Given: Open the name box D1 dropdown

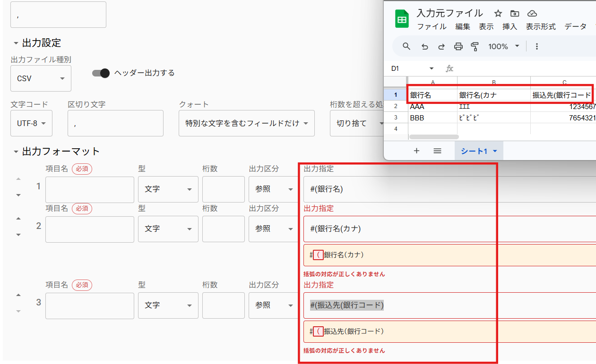Looking at the screenshot, I should tap(431, 68).
